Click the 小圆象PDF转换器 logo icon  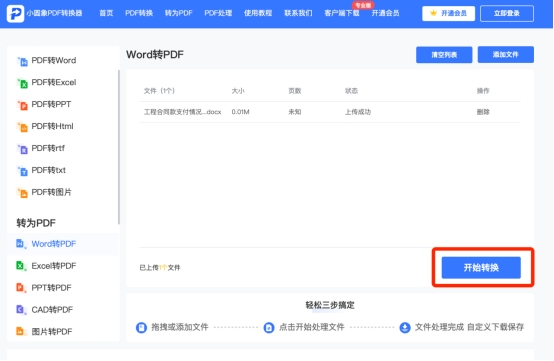[15, 13]
